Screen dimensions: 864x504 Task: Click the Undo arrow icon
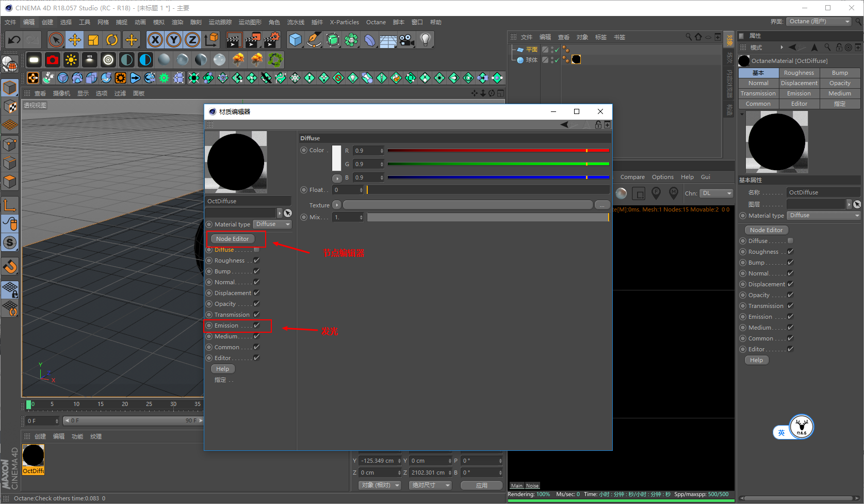14,40
